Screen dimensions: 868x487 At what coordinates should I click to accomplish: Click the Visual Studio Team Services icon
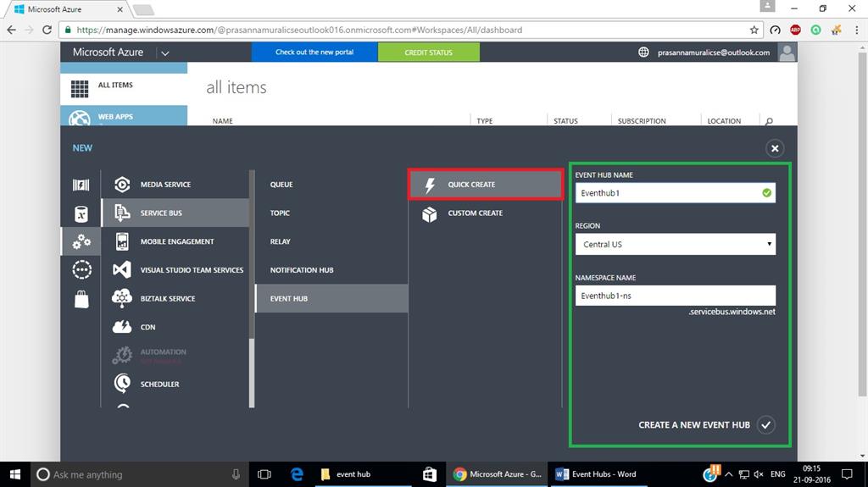pyautogui.click(x=122, y=269)
